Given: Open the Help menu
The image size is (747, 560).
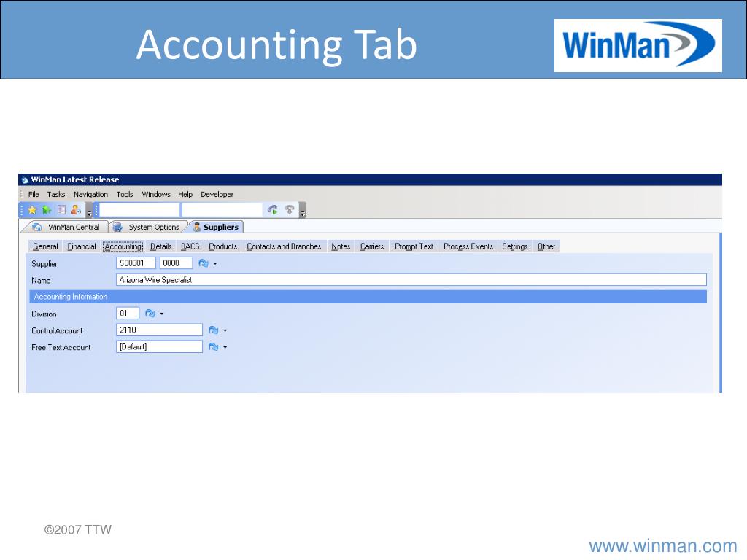Looking at the screenshot, I should (x=185, y=194).
